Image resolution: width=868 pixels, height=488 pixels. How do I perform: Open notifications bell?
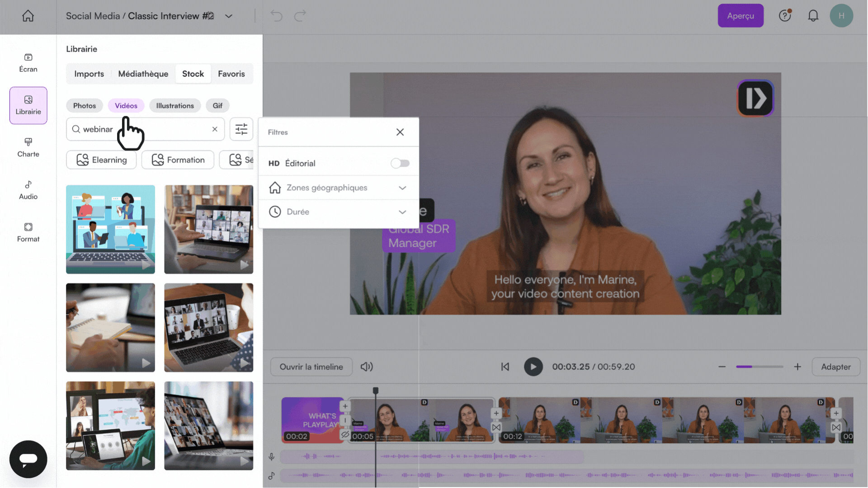[x=813, y=16]
